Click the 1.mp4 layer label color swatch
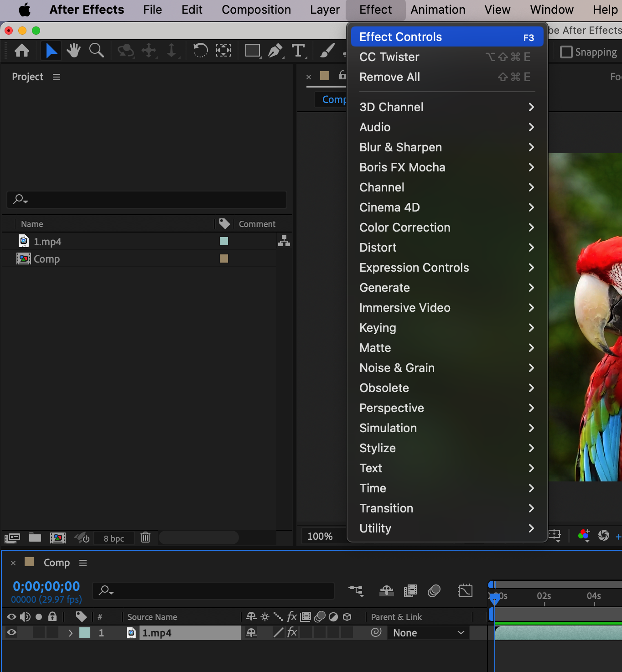 coord(85,633)
